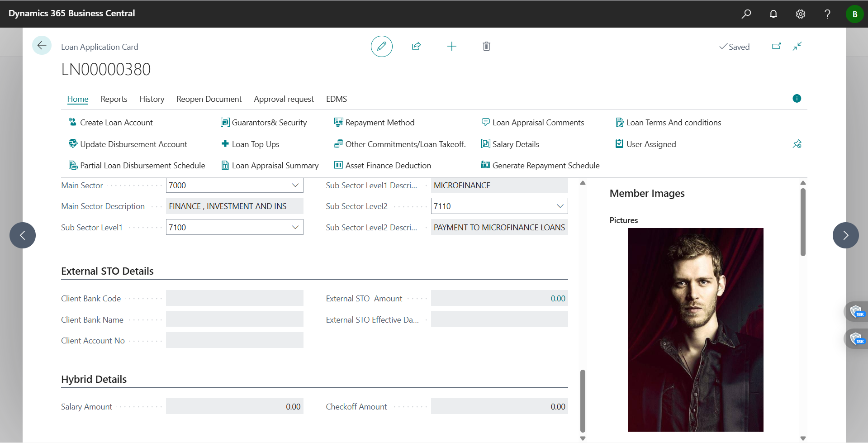Open the Main Sector dropdown
This screenshot has height=443, width=868.
[295, 185]
